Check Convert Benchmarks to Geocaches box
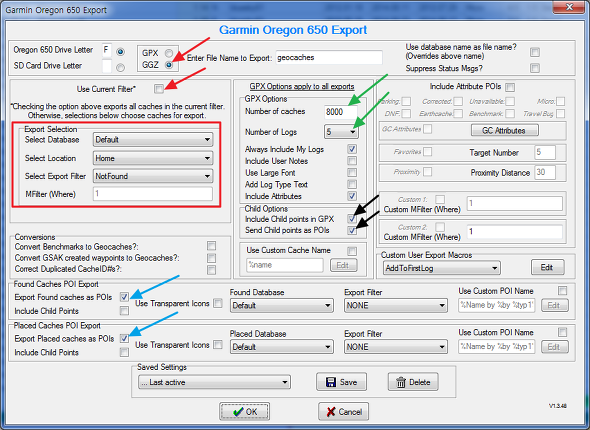The image size is (590, 430). pyautogui.click(x=211, y=246)
